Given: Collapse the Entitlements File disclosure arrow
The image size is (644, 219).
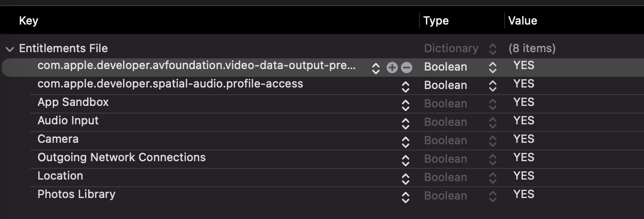Looking at the screenshot, I should 9,49.
